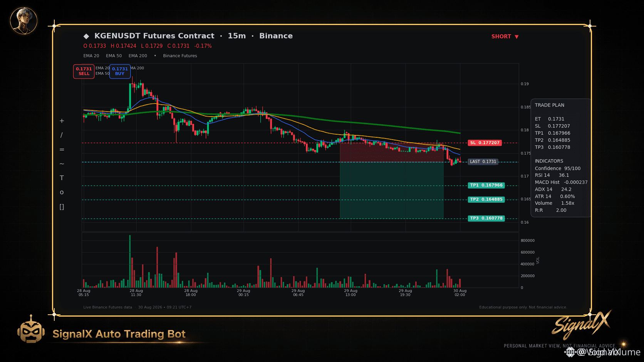Click the RSI 14 value 36.1
This screenshot has width=644, height=362.
click(564, 175)
